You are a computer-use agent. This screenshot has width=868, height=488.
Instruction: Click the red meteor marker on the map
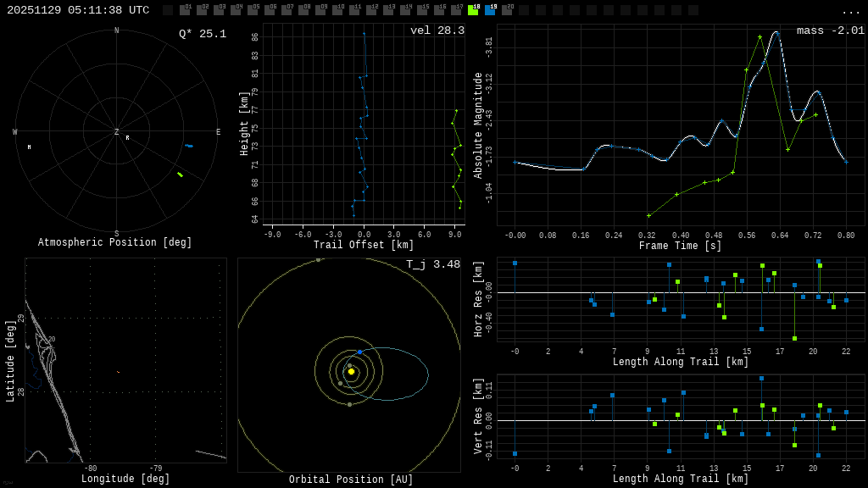coord(118,372)
